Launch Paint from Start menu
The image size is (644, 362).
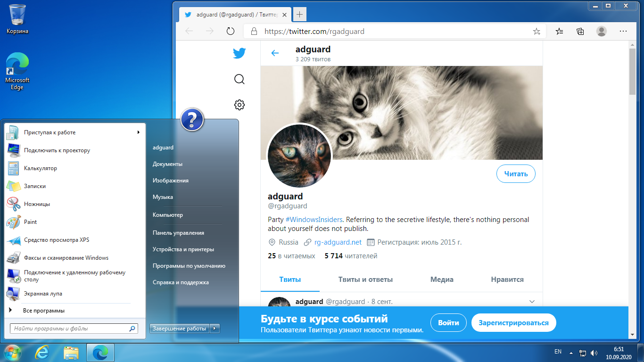pyautogui.click(x=75, y=222)
